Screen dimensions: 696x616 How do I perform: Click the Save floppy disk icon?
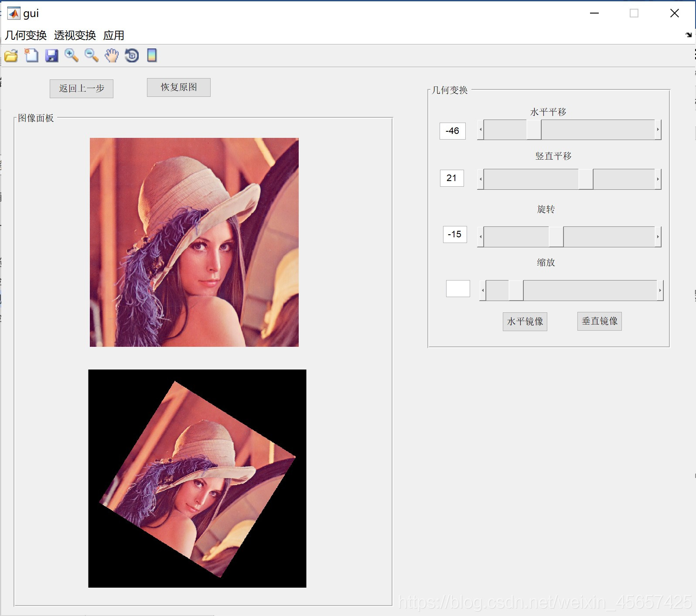[51, 55]
